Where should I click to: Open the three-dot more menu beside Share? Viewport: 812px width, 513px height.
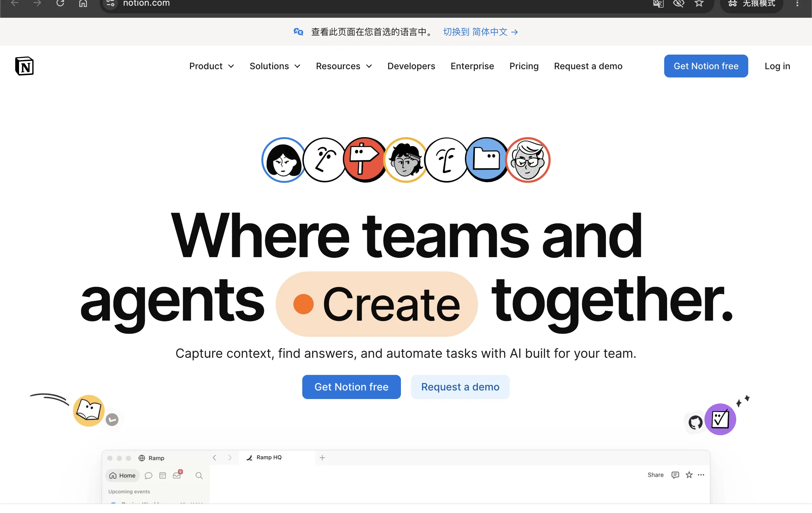pyautogui.click(x=701, y=475)
